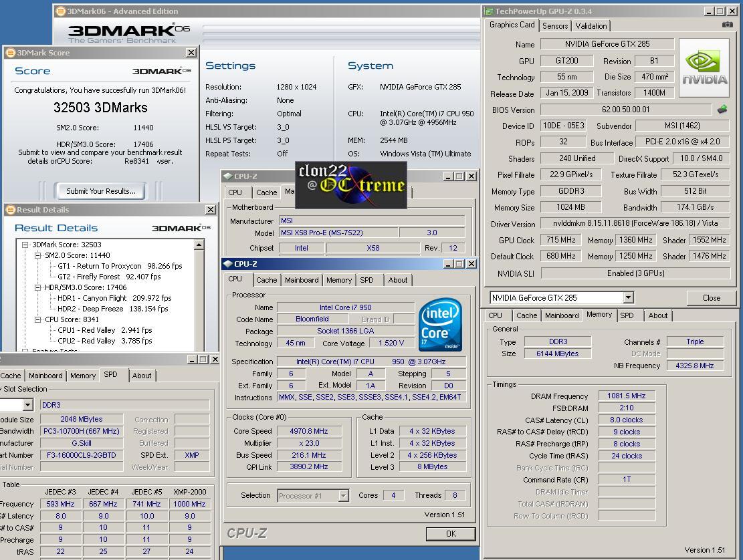Click the GPU-Z screenshot camera icon
The image size is (743, 560).
727,25
